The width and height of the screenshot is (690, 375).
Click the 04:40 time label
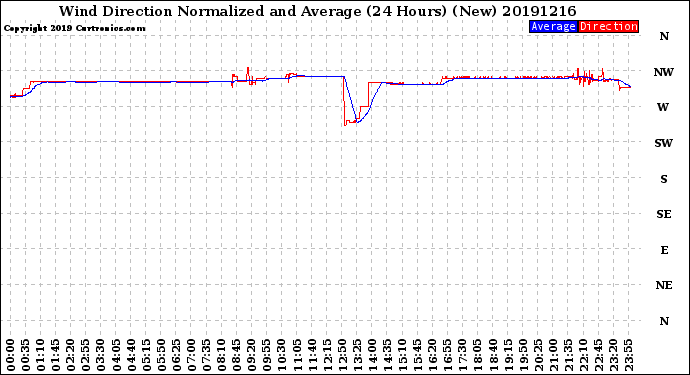(x=131, y=355)
